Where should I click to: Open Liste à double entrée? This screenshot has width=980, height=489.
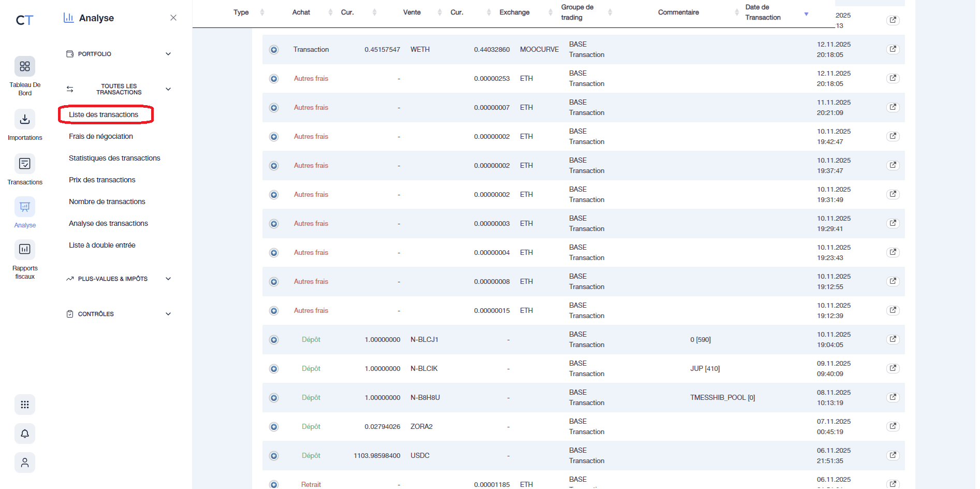[102, 244]
